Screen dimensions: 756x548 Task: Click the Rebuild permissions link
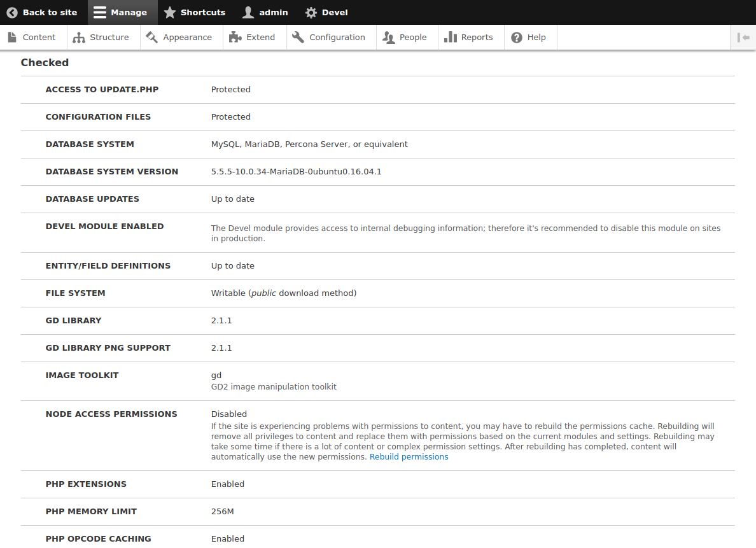(x=409, y=457)
